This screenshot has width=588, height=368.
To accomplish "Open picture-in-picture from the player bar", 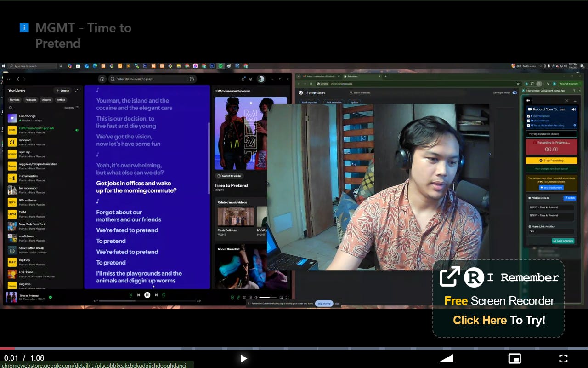I will coord(514,358).
